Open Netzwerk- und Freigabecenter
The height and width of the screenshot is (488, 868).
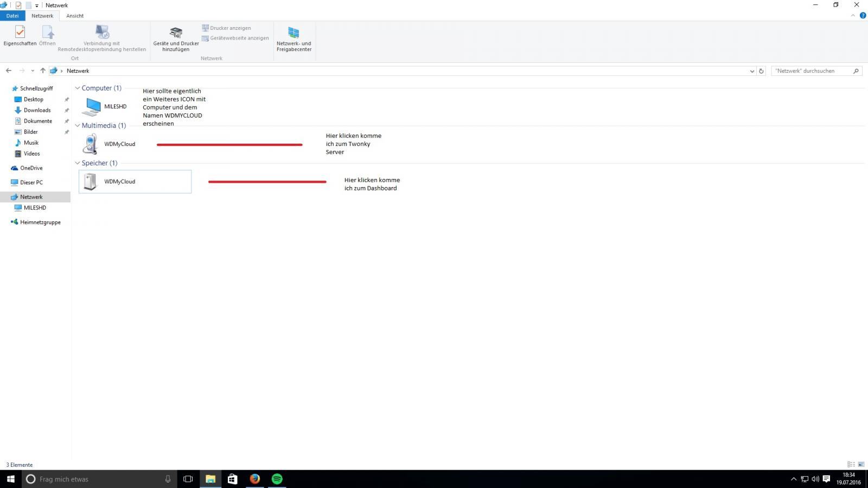[x=293, y=38]
